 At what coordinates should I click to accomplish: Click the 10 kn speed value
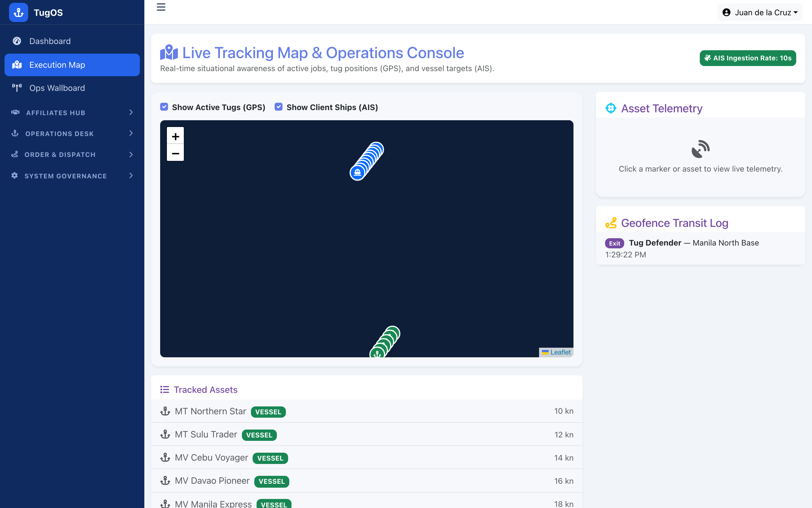564,411
